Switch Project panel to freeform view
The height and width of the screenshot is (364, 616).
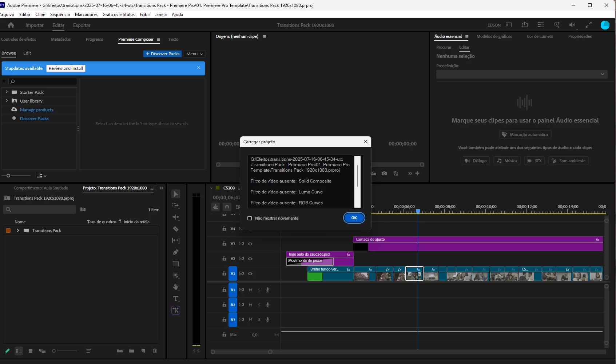[x=42, y=351]
